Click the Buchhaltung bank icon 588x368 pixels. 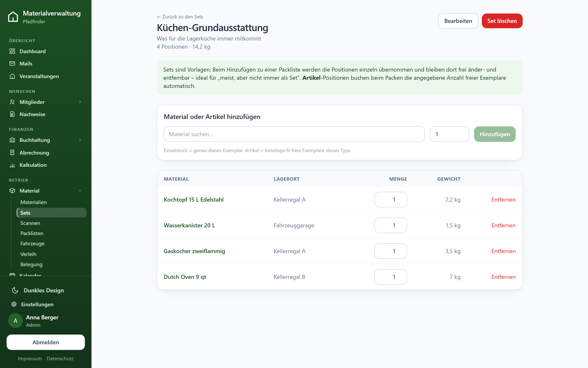coord(12,140)
